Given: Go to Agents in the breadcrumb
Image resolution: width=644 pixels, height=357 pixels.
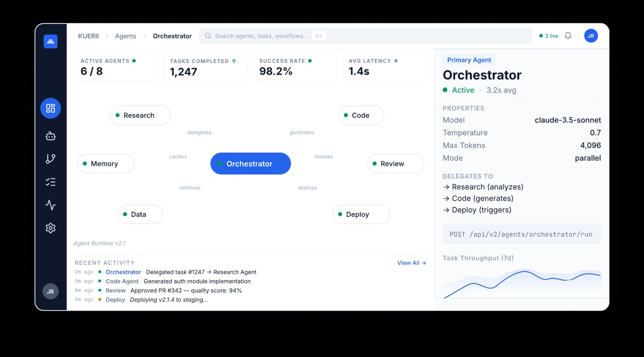Looking at the screenshot, I should [125, 36].
